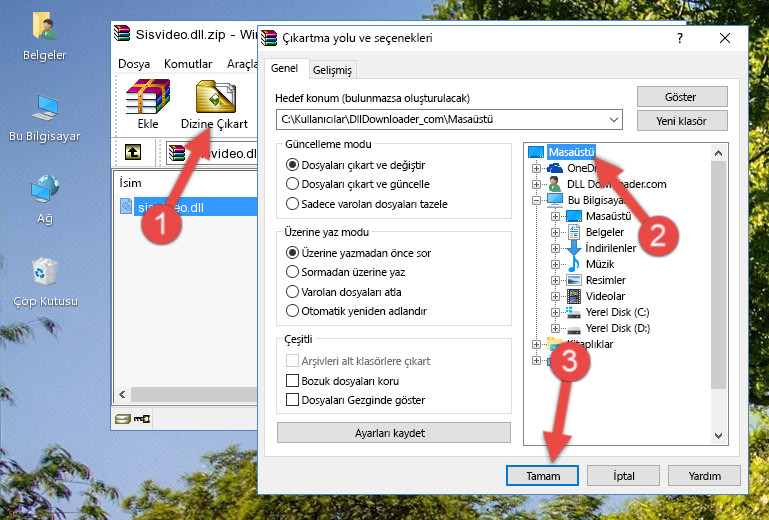769x520 pixels.
Task: Select Belgeler document icon in folder tree
Action: click(x=573, y=232)
